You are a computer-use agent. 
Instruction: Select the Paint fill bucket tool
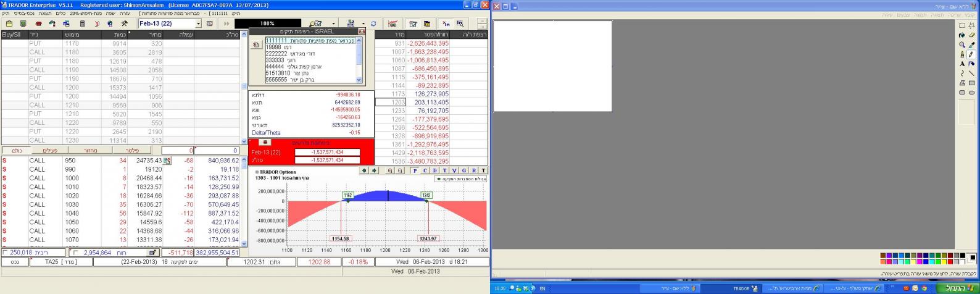click(961, 35)
